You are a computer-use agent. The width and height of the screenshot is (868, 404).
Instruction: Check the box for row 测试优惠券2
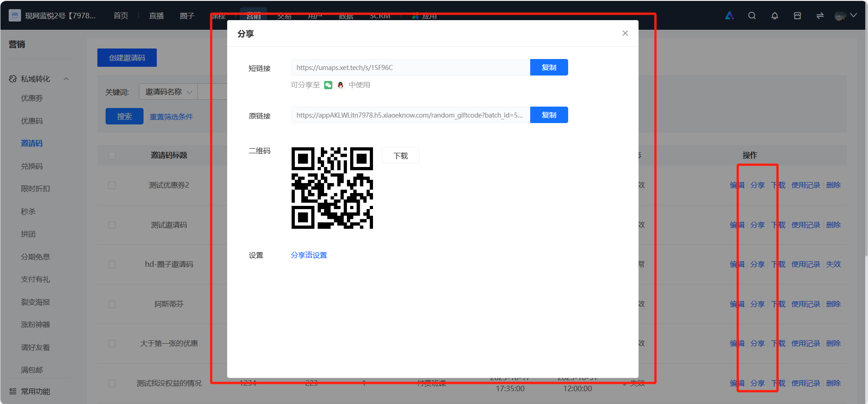pos(112,185)
